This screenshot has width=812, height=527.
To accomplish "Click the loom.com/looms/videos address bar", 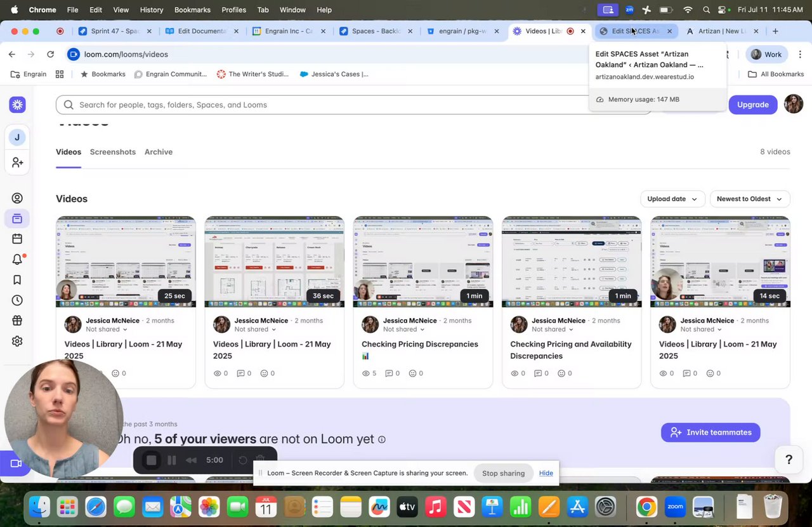I will point(126,55).
